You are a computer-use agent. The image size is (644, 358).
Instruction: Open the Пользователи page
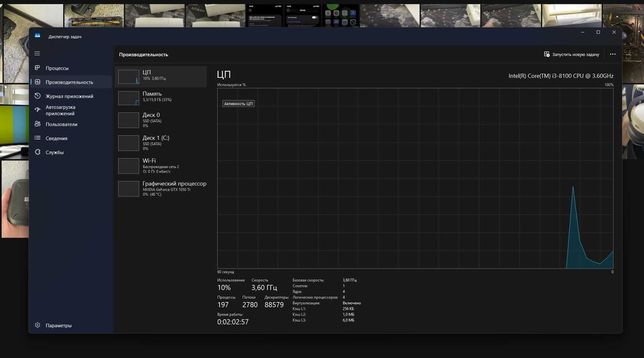coord(61,124)
